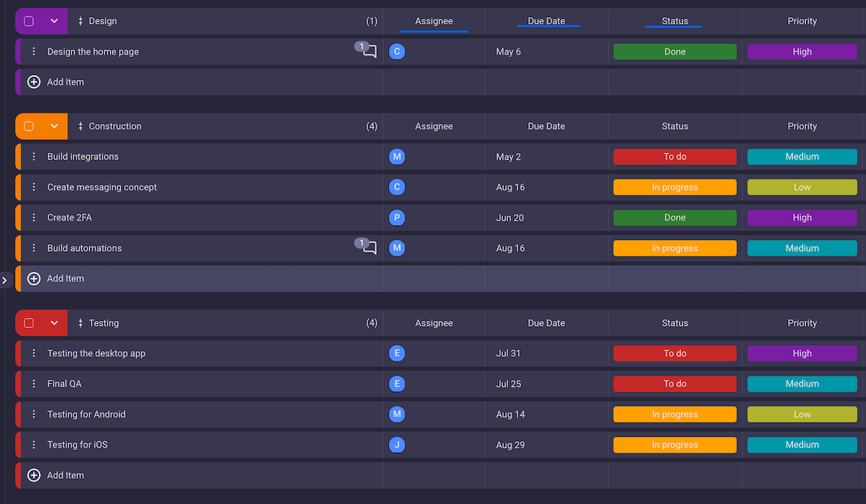Expand the left sidebar with edge arrow

click(x=4, y=280)
